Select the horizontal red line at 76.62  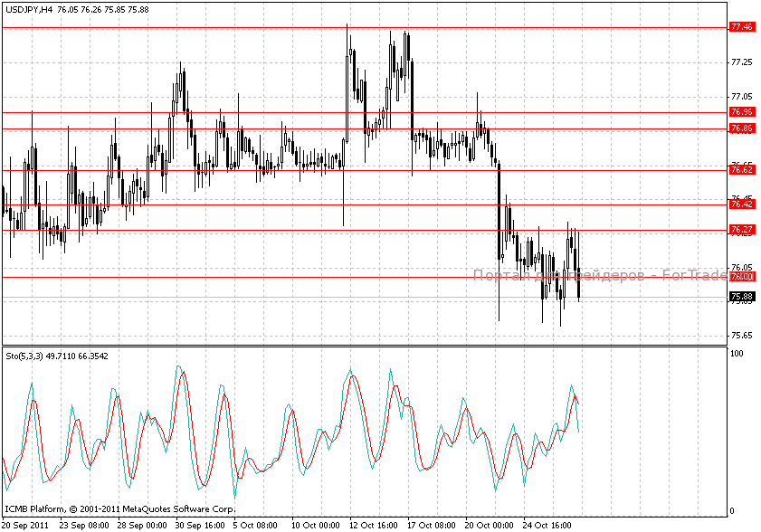pyautogui.click(x=365, y=170)
